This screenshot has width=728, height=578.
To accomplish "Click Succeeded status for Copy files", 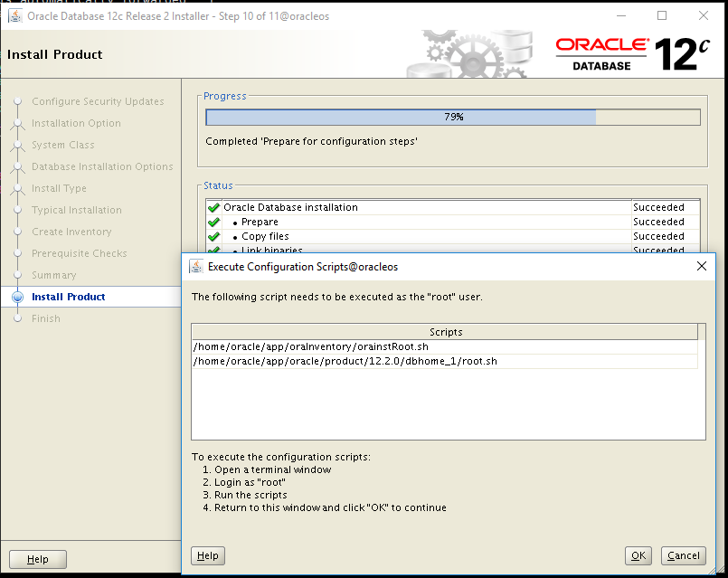I will 658,236.
